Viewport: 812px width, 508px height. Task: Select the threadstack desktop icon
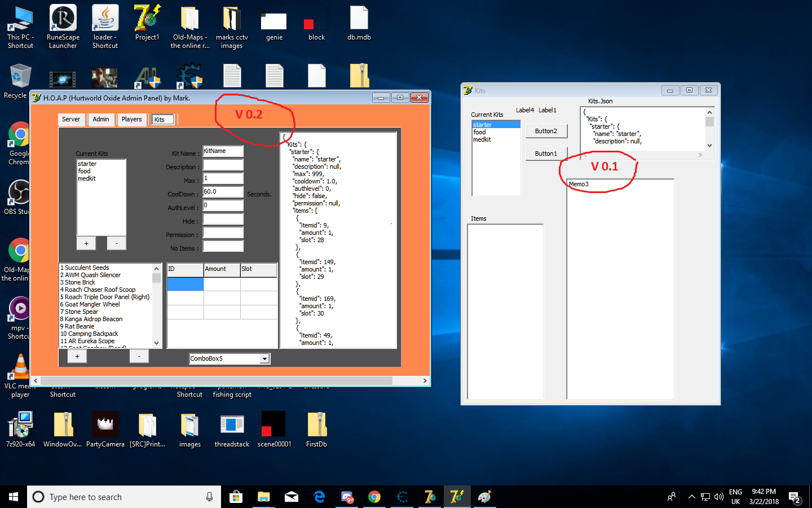pos(232,425)
